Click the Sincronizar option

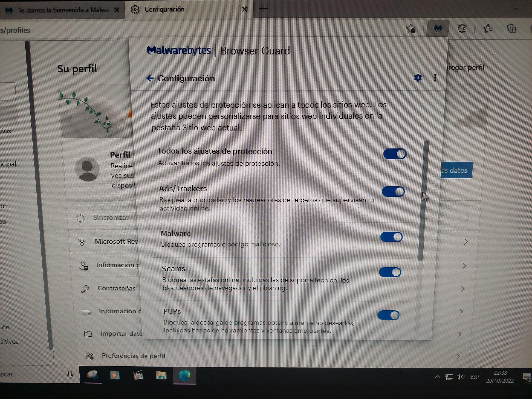click(x=111, y=218)
